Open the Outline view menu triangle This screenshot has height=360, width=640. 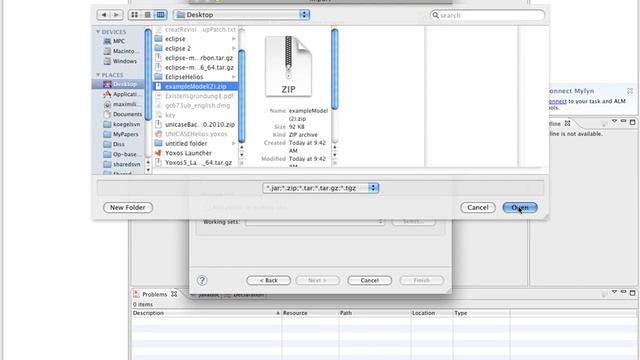click(x=614, y=122)
